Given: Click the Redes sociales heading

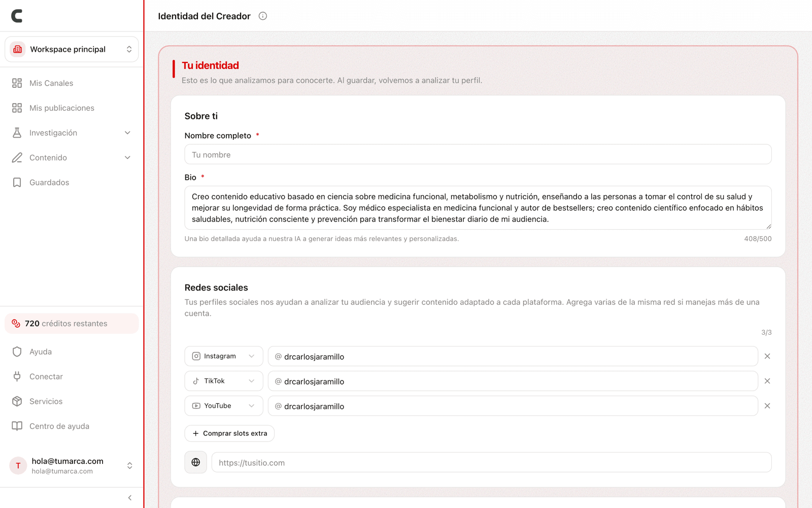Looking at the screenshot, I should pyautogui.click(x=216, y=288).
